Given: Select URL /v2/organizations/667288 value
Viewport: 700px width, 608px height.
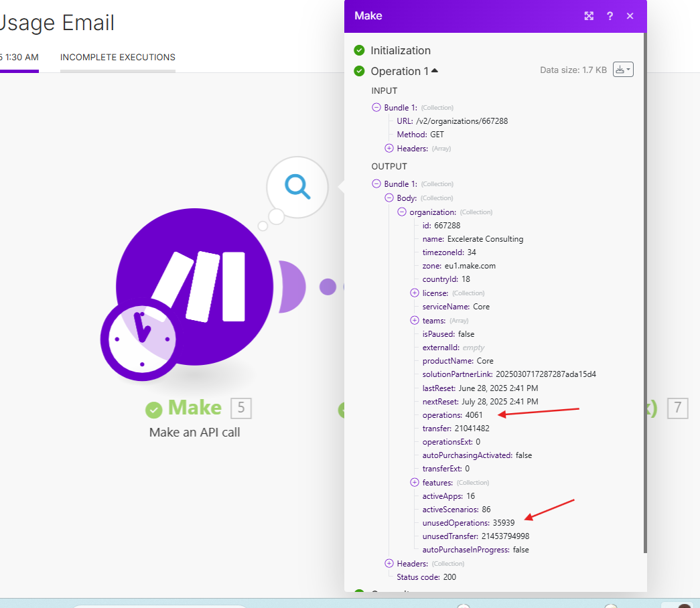Looking at the screenshot, I should point(462,121).
